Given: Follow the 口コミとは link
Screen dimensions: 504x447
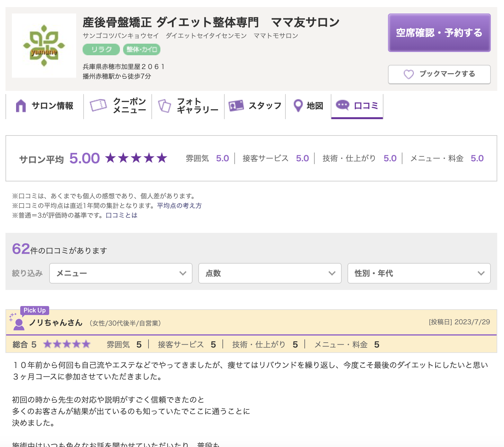Looking at the screenshot, I should click(x=122, y=215).
